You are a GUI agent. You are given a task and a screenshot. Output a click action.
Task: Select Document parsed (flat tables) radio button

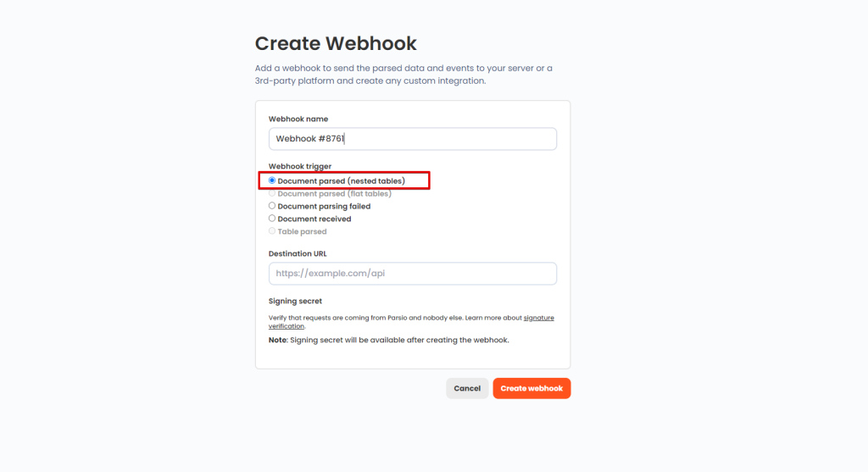(x=272, y=193)
